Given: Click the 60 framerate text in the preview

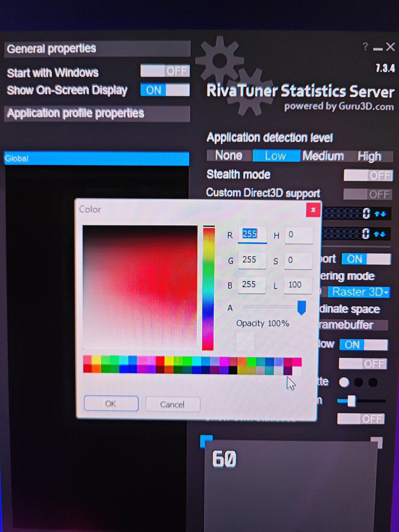Looking at the screenshot, I should pos(224,459).
